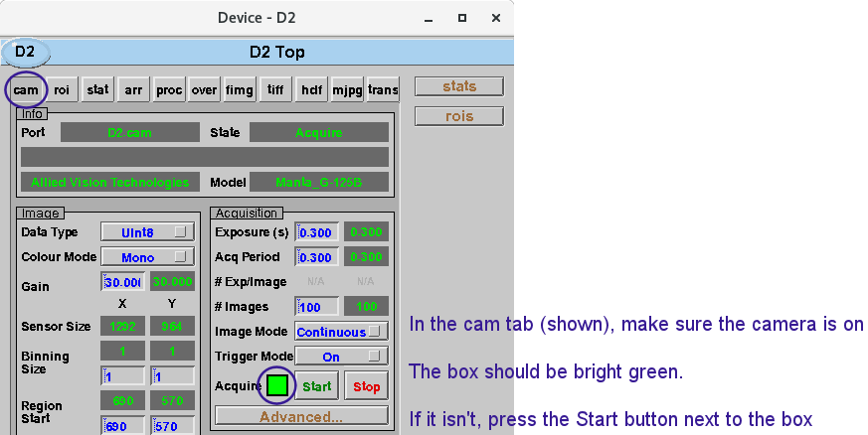Click the Allied Vision Technologies readback
The height and width of the screenshot is (435, 868).
[x=110, y=182]
